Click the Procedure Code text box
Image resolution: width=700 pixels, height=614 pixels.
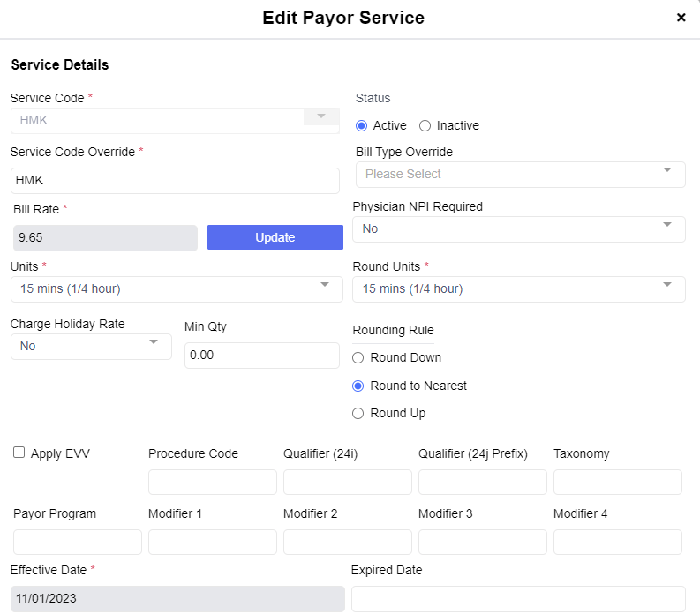pos(212,483)
